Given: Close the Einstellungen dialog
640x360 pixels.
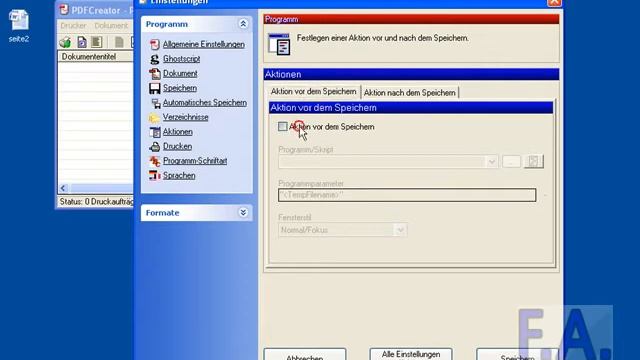Looking at the screenshot, I should pos(554,2).
